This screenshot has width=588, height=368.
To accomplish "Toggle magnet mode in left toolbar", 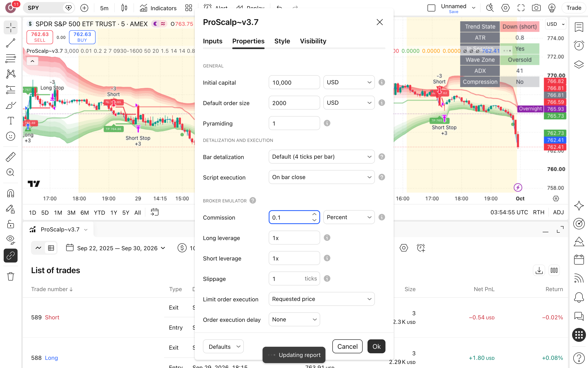I will coord(10,193).
